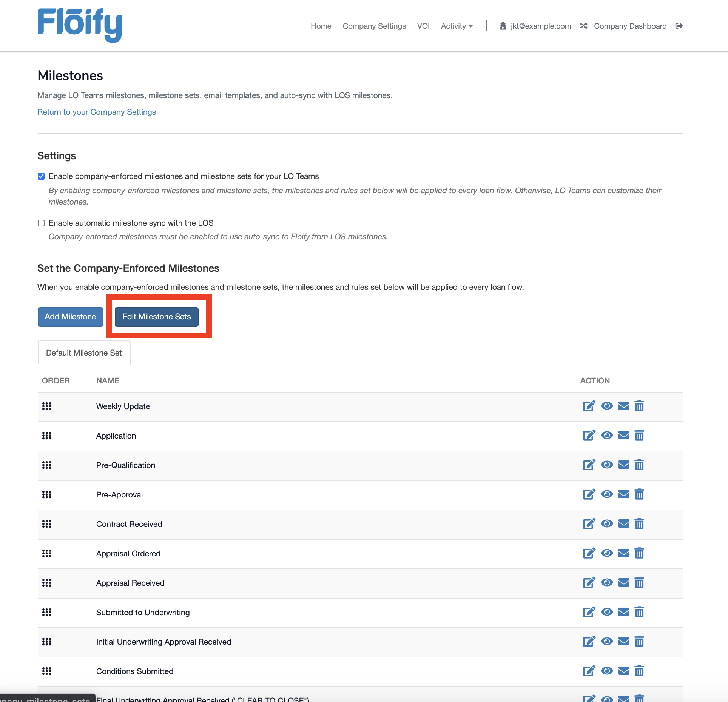Click the edit icon for Weekly Update

[x=589, y=406]
